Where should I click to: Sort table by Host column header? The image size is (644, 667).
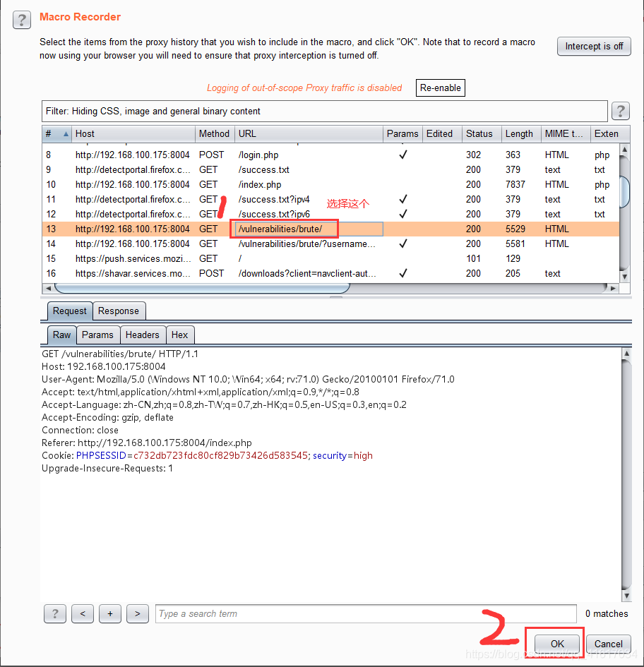133,134
